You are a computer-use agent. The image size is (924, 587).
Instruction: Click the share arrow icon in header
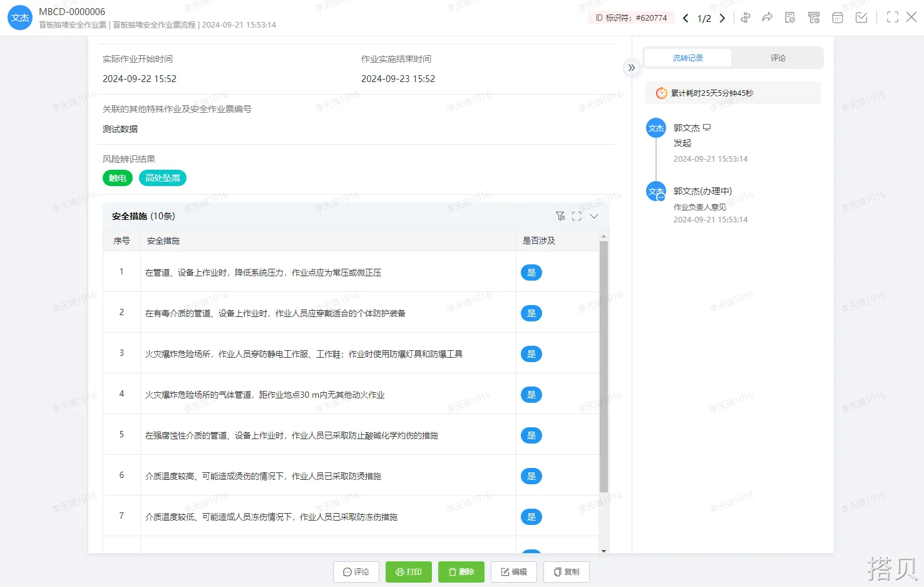[767, 18]
